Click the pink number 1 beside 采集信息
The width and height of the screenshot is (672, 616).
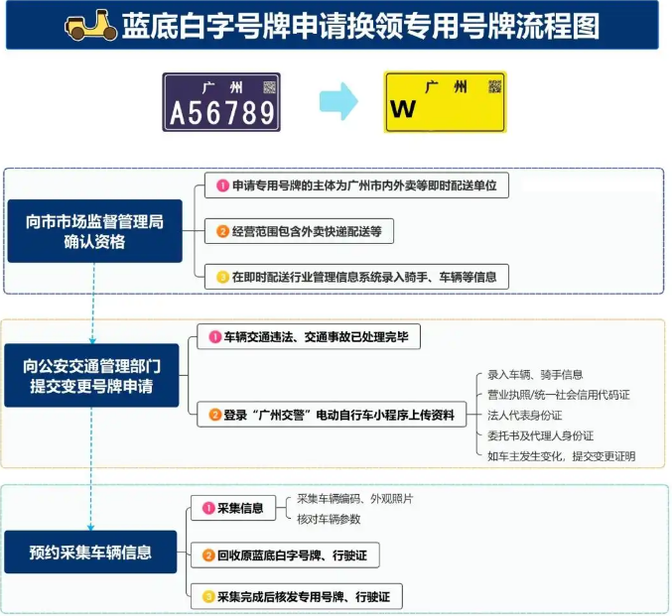pyautogui.click(x=207, y=508)
